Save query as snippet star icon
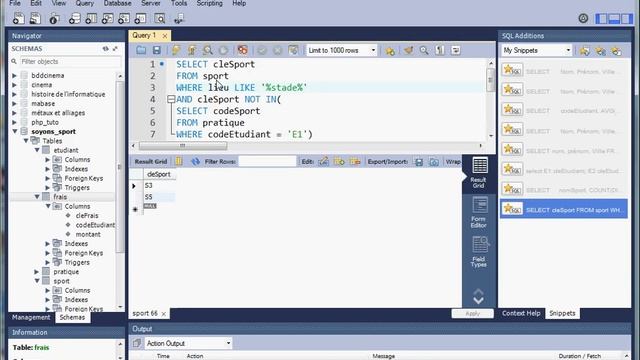The height and width of the screenshot is (360, 640). click(x=390, y=51)
